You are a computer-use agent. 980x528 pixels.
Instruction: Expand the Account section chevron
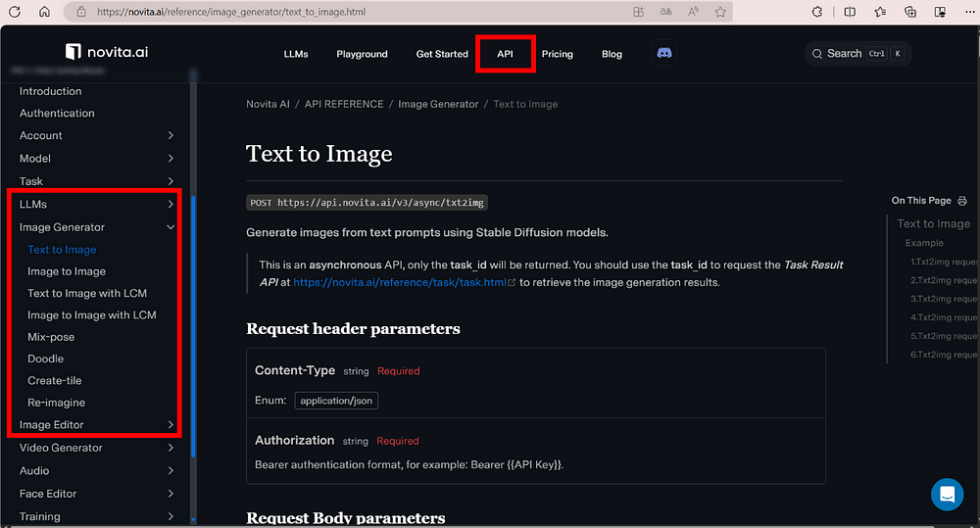coord(171,135)
